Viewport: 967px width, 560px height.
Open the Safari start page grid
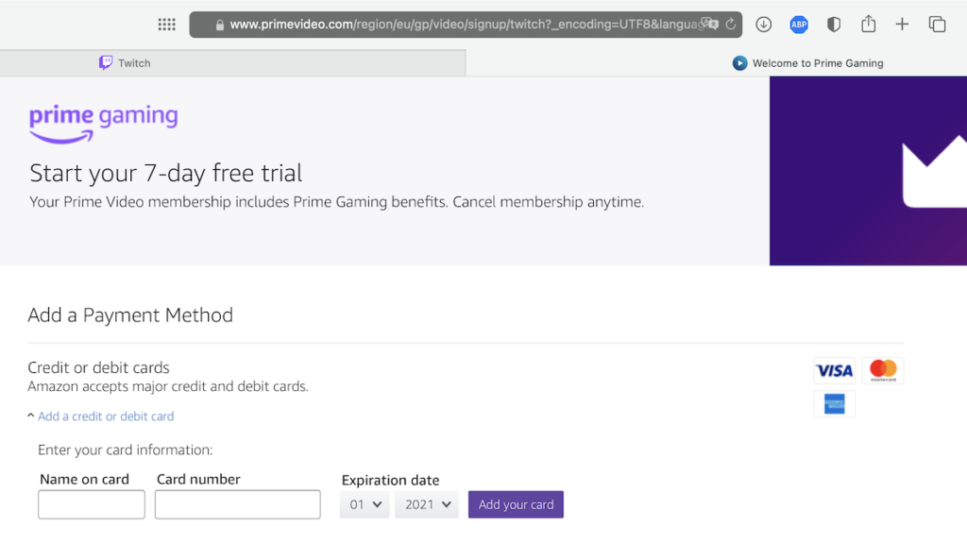[167, 25]
